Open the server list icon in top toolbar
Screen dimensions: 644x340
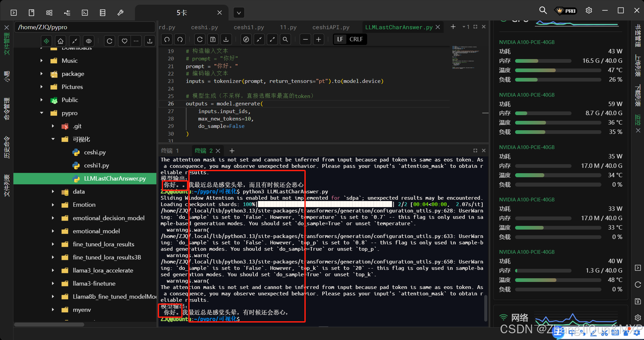click(103, 13)
